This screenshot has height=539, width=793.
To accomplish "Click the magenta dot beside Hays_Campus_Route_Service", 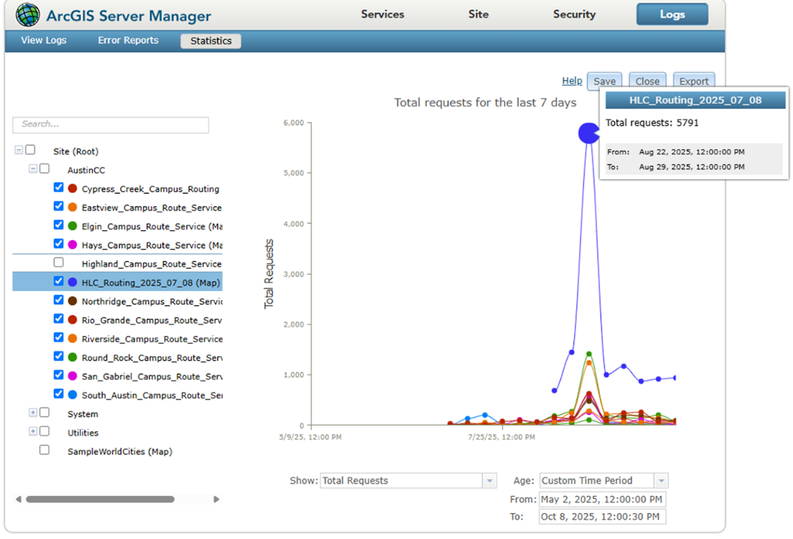I will tap(72, 245).
